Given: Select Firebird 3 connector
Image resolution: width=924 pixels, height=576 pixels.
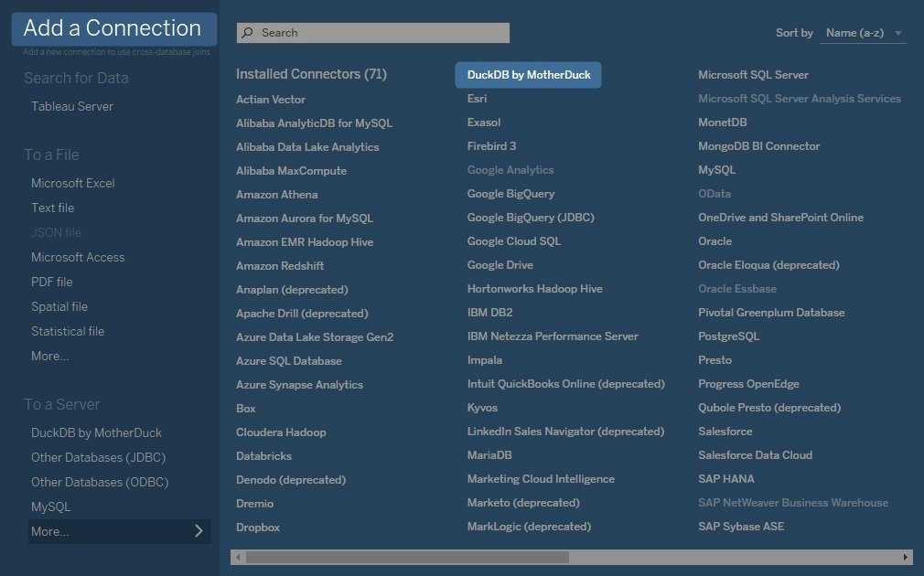Looking at the screenshot, I should tap(491, 146).
